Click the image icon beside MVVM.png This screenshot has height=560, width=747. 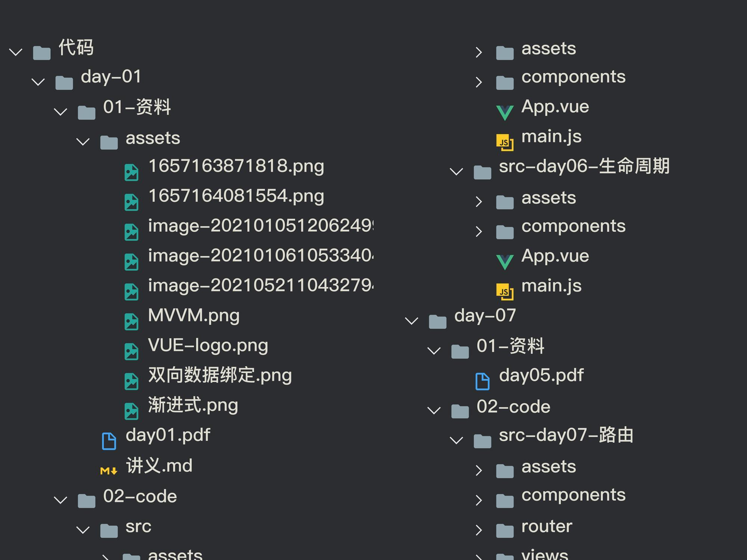[x=132, y=321]
